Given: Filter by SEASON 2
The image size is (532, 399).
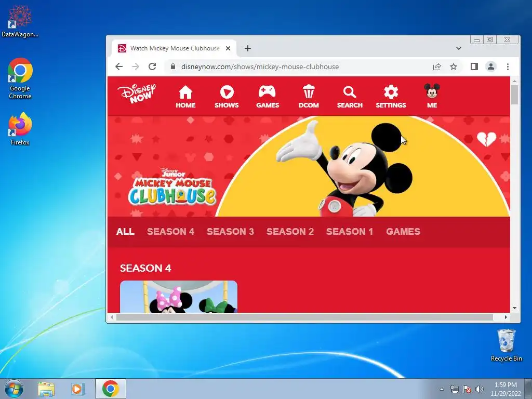Looking at the screenshot, I should point(290,231).
